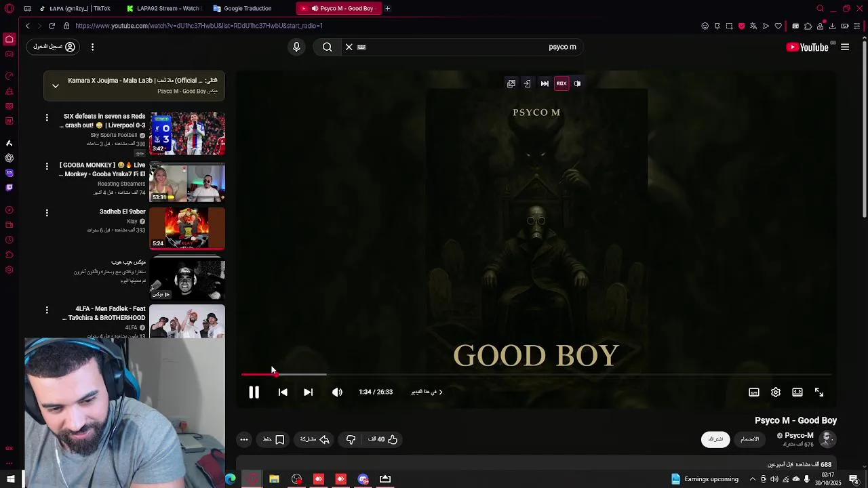Open options for GOOBA MONKEY video
Image resolution: width=868 pixels, height=488 pixels.
(47, 166)
